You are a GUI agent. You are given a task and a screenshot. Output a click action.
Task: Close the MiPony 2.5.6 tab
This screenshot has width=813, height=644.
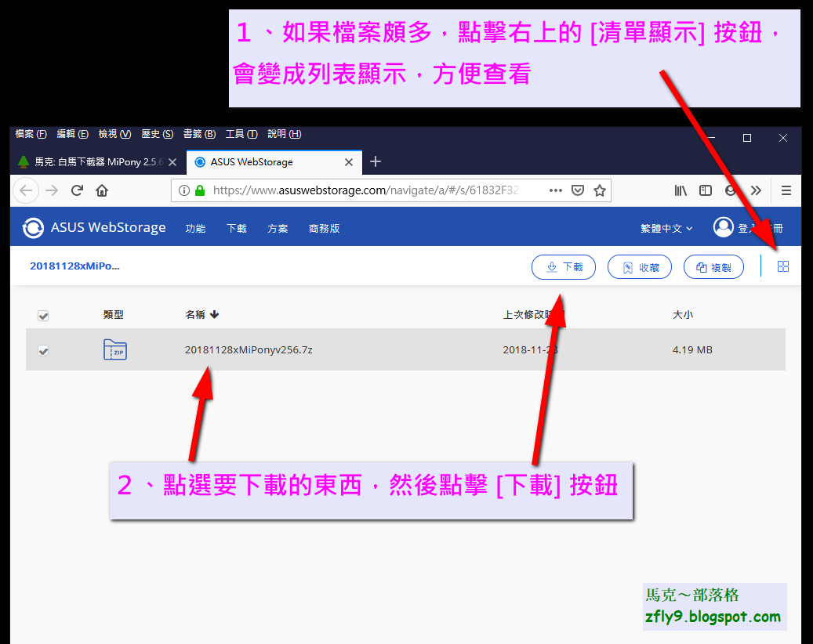click(172, 162)
